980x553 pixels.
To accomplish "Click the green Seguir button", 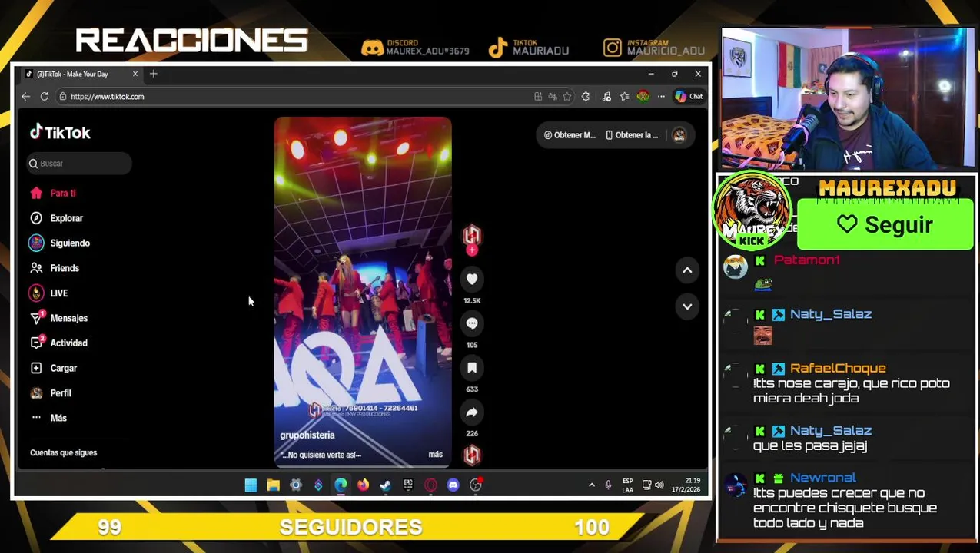I will pyautogui.click(x=885, y=225).
